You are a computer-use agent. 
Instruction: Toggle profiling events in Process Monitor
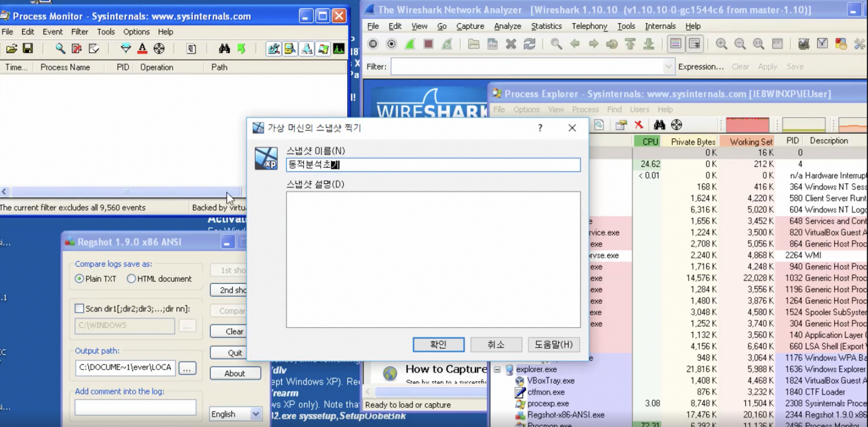338,48
